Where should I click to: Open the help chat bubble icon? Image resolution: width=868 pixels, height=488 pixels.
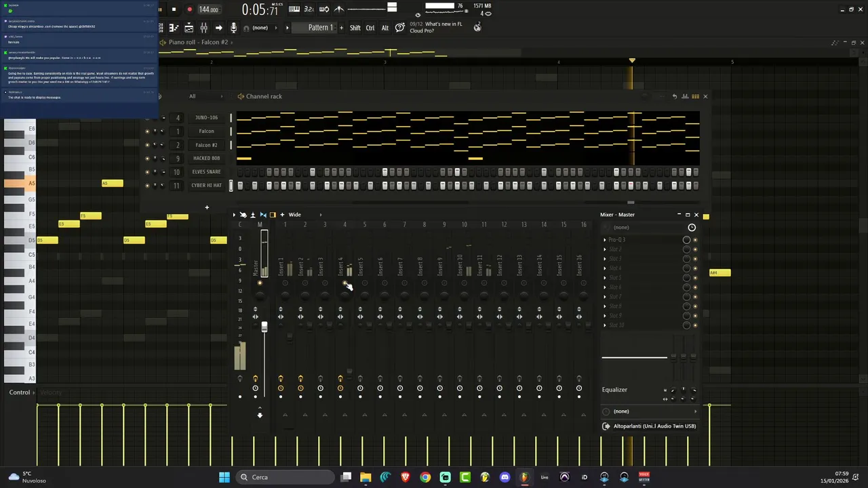tap(400, 27)
